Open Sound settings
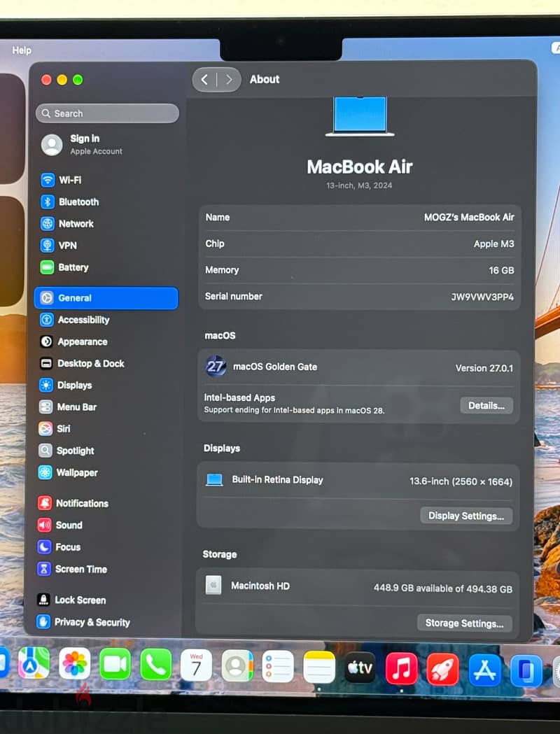This screenshot has height=734, width=560. click(60, 525)
